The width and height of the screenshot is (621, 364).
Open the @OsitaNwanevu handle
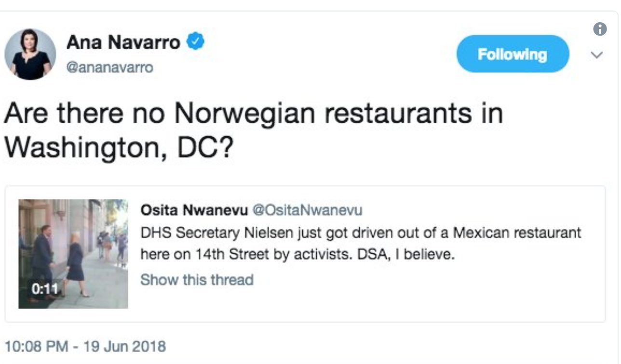click(x=308, y=210)
